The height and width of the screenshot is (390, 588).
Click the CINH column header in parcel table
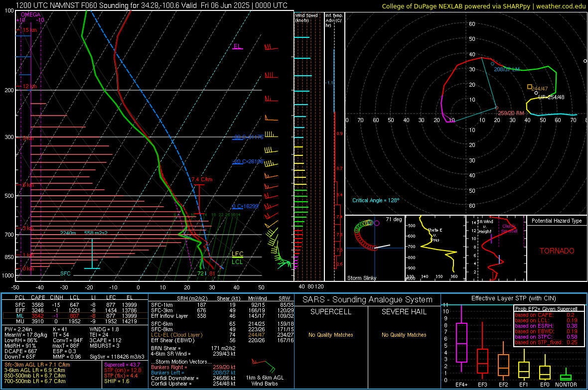pos(57,297)
